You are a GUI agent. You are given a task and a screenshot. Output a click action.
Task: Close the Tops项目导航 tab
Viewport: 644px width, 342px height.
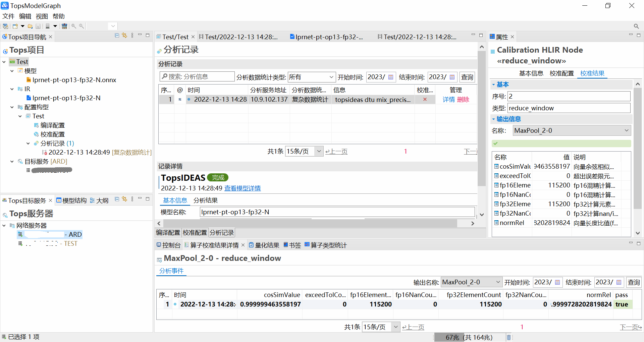(51, 37)
